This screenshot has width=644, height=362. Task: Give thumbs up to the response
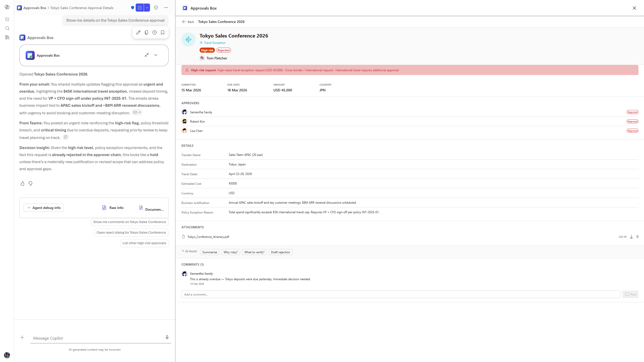(22, 184)
